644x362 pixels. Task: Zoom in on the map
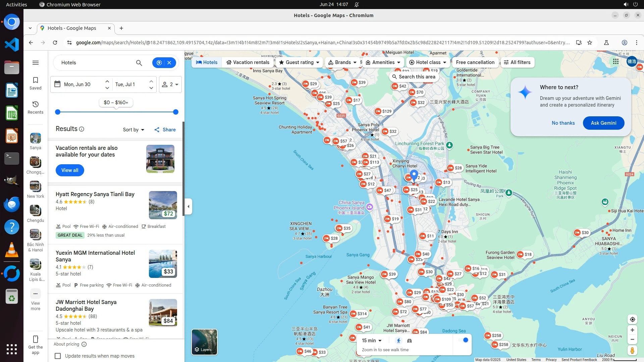[632, 330]
